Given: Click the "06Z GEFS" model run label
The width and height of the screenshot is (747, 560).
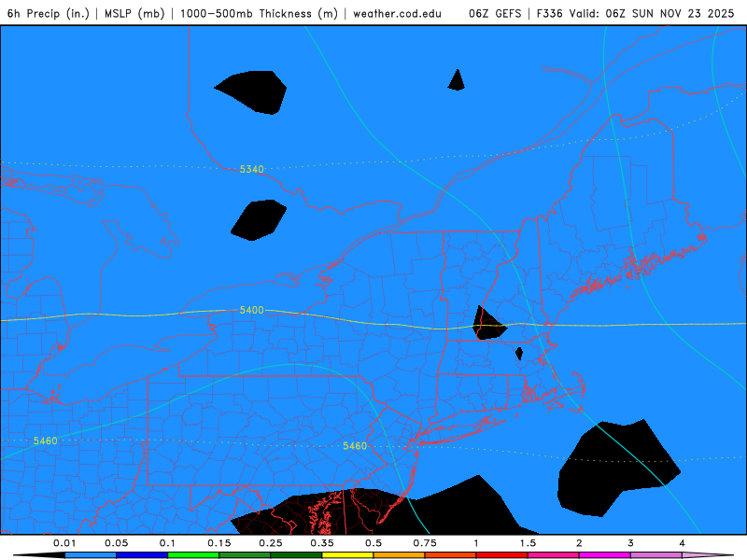Looking at the screenshot, I should point(495,14).
